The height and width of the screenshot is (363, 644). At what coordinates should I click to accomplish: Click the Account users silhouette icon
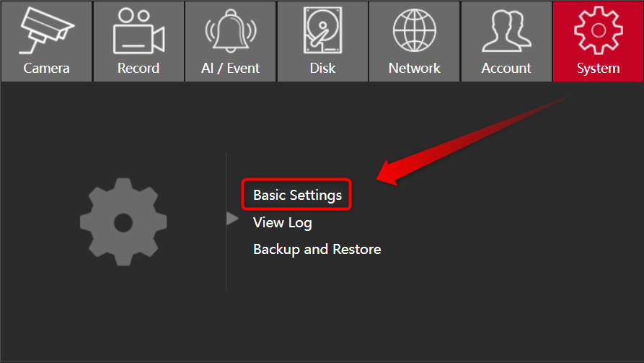point(506,31)
